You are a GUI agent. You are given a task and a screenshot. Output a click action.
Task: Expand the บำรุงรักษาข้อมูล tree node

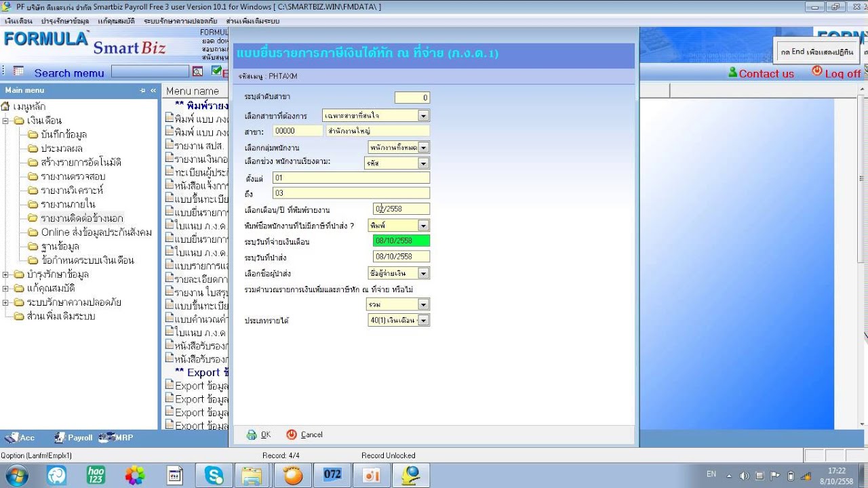pos(6,274)
